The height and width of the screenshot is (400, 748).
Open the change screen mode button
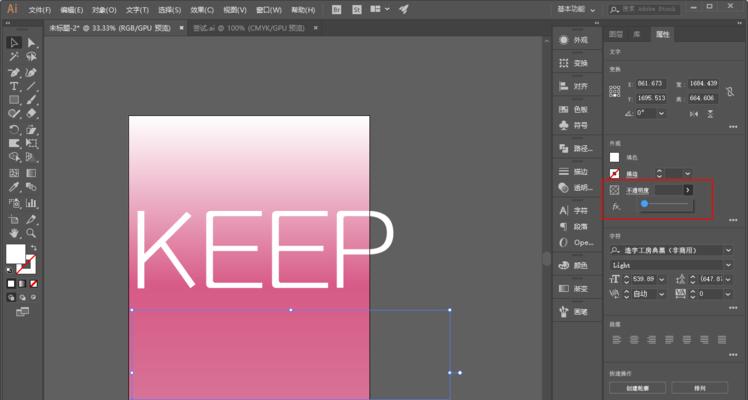22,312
